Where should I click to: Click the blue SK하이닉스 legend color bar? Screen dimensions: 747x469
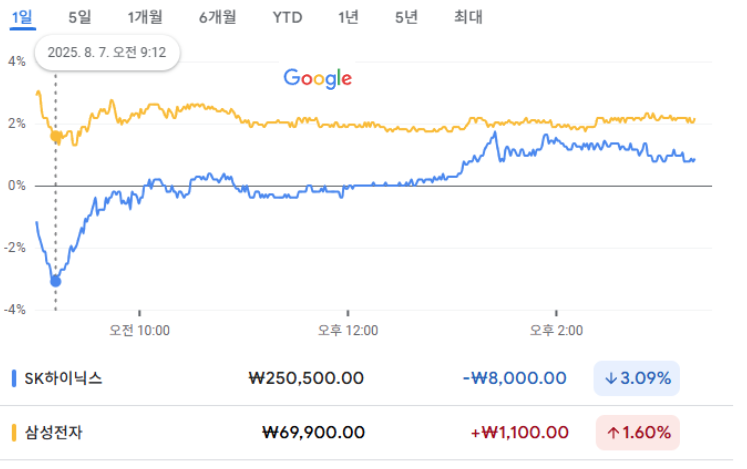pyautogui.click(x=14, y=378)
